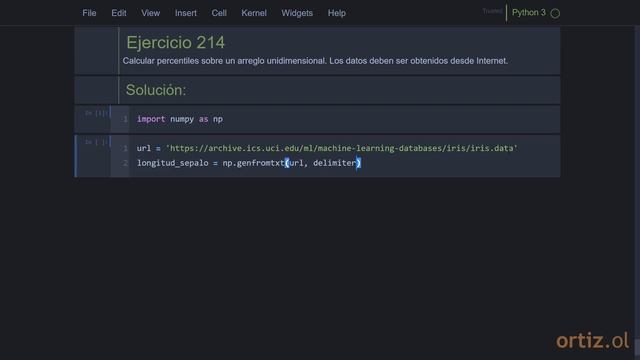Click the 'import numpy as np' code line
This screenshot has height=360, width=640.
click(180, 119)
